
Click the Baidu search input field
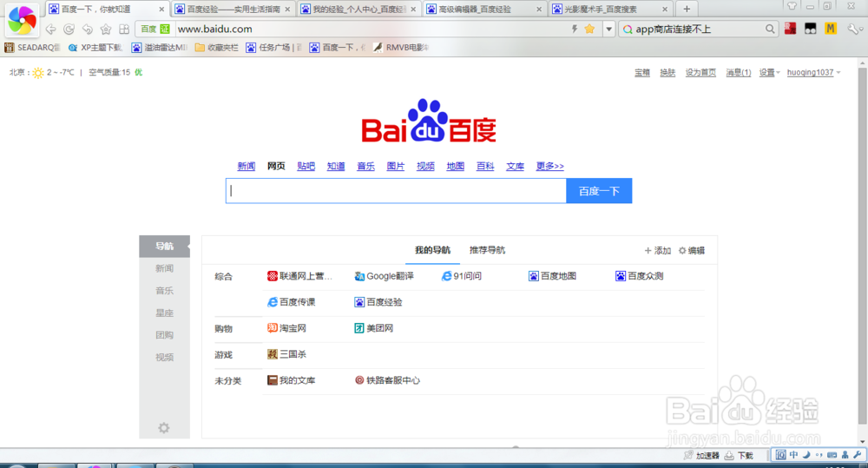click(x=396, y=191)
